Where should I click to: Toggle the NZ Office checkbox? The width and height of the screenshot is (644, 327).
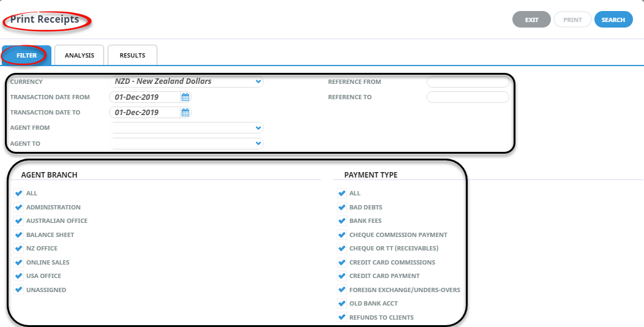[x=18, y=248]
